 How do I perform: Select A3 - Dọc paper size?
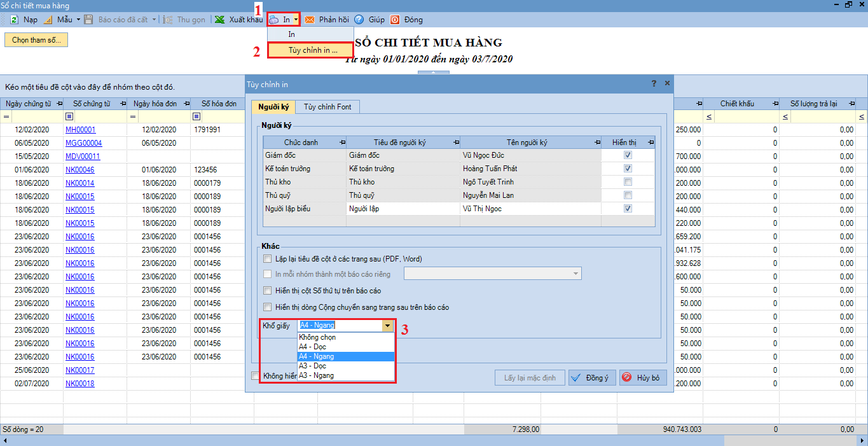347,366
